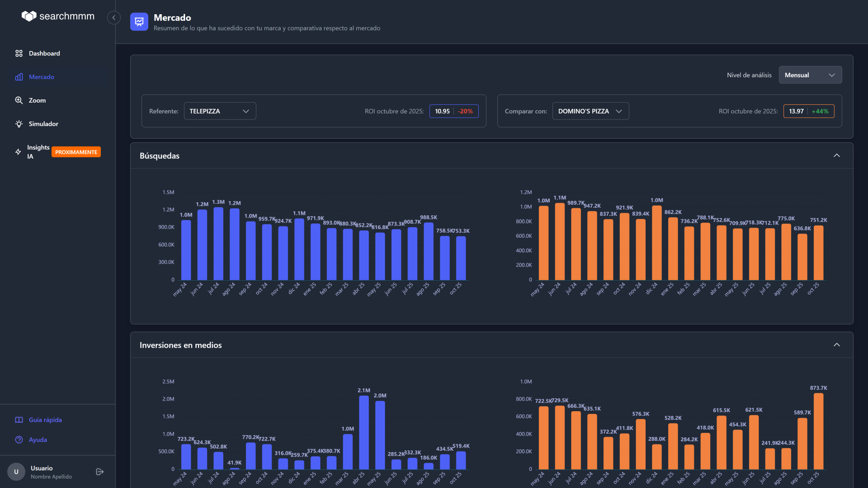Click the orange oct 25 investment bar
The width and height of the screenshot is (868, 488).
[x=818, y=431]
